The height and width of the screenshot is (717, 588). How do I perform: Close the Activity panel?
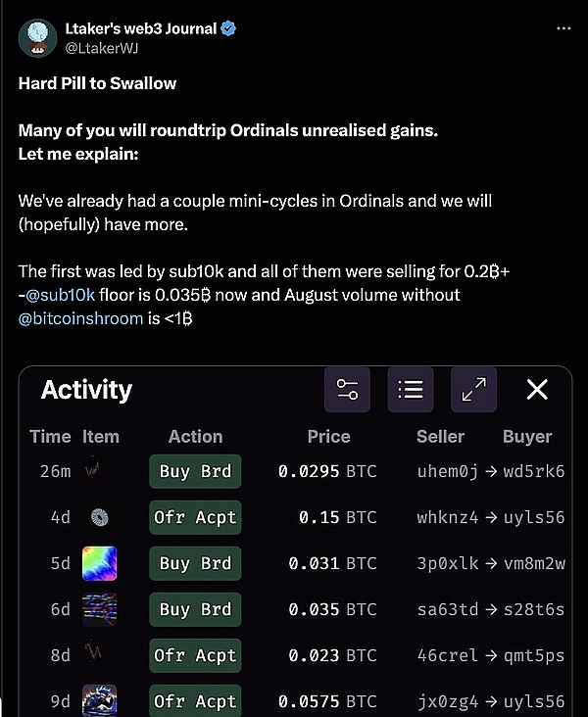pos(537,390)
